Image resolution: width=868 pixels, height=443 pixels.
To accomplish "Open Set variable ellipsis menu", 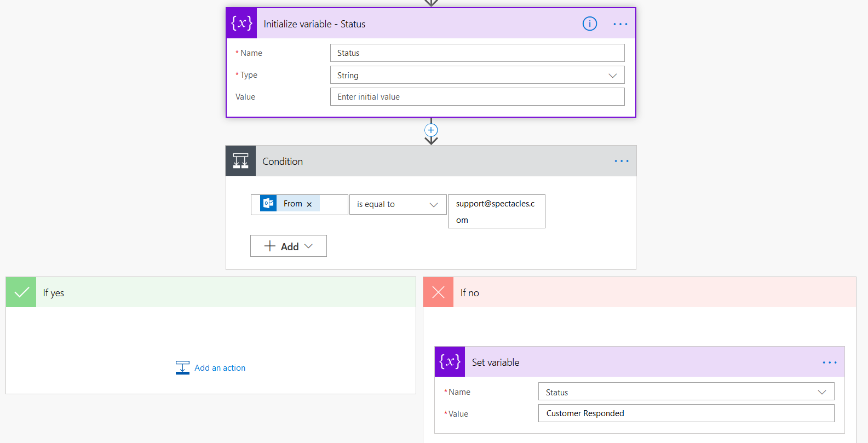I will (829, 363).
